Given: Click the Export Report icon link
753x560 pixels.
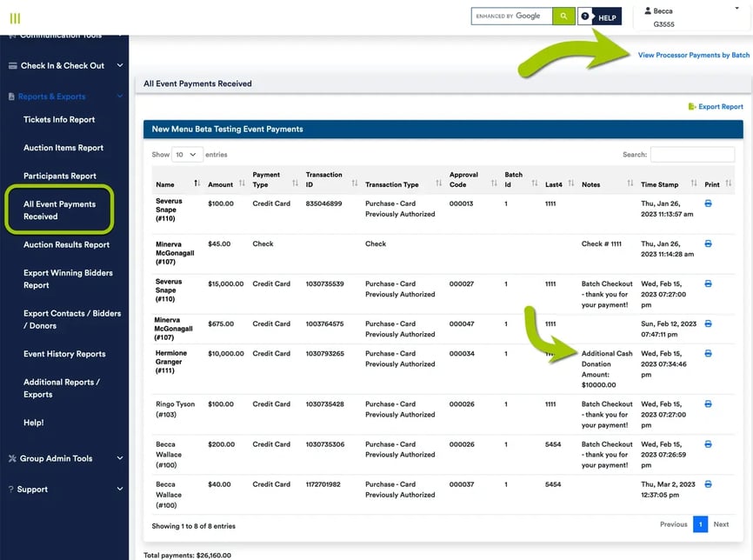Looking at the screenshot, I should [x=715, y=107].
